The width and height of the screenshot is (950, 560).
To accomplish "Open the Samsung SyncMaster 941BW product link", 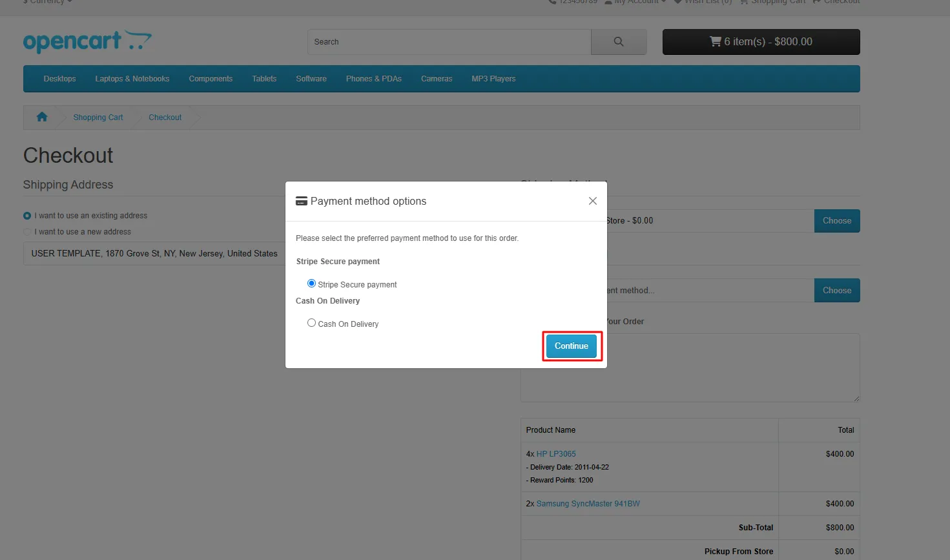I will 588,504.
